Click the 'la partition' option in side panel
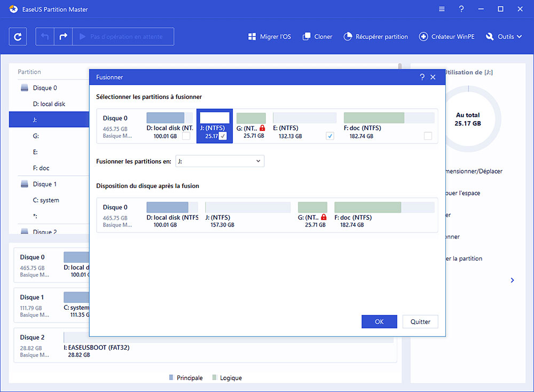This screenshot has width=534, height=392. coord(464,258)
